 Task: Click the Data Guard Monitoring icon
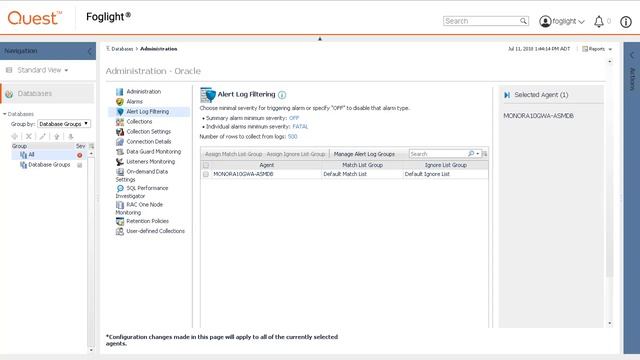(120, 151)
